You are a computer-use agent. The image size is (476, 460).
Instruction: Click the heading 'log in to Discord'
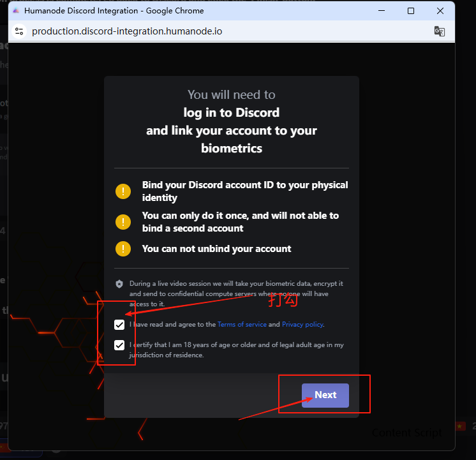point(232,113)
